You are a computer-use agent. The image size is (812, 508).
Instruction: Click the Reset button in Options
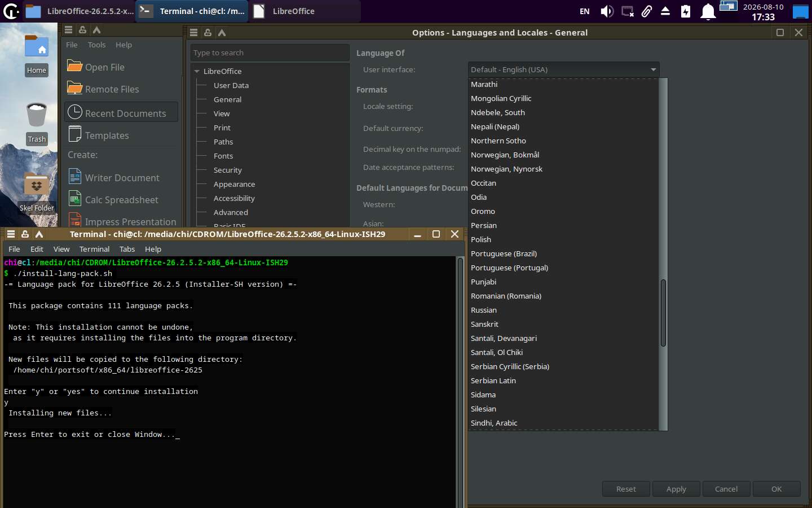click(626, 489)
